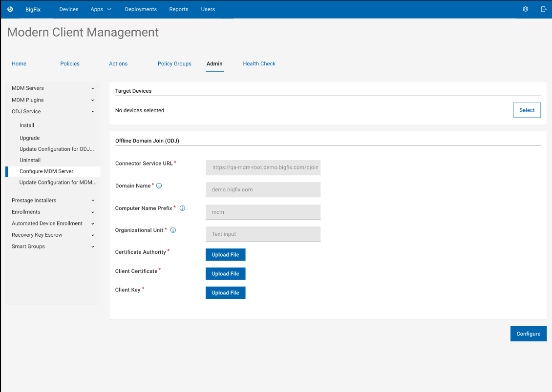Image resolution: width=552 pixels, height=392 pixels.
Task: Click the logout icon in header
Action: coord(544,9)
